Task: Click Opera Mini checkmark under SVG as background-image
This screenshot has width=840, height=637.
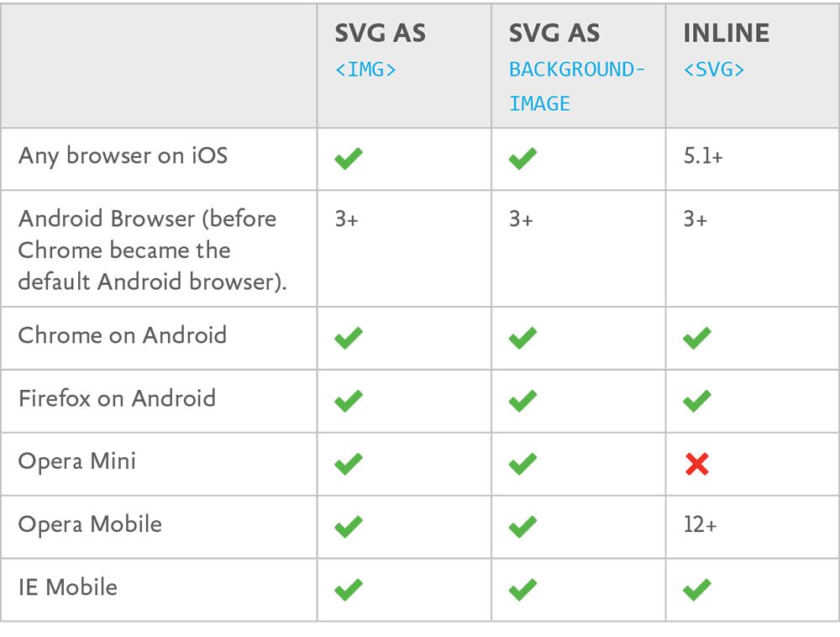Action: 522,464
